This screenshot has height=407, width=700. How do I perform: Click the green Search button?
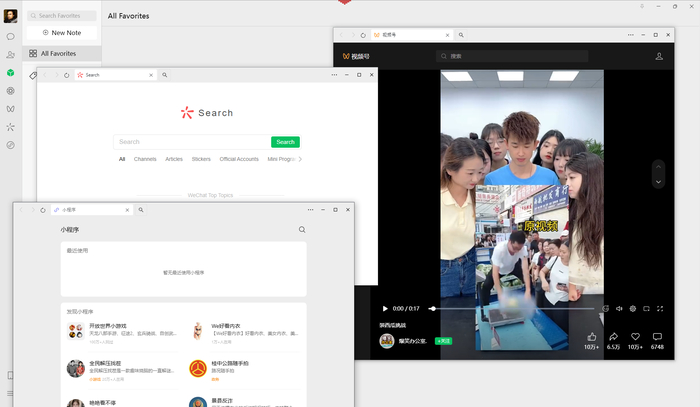285,142
